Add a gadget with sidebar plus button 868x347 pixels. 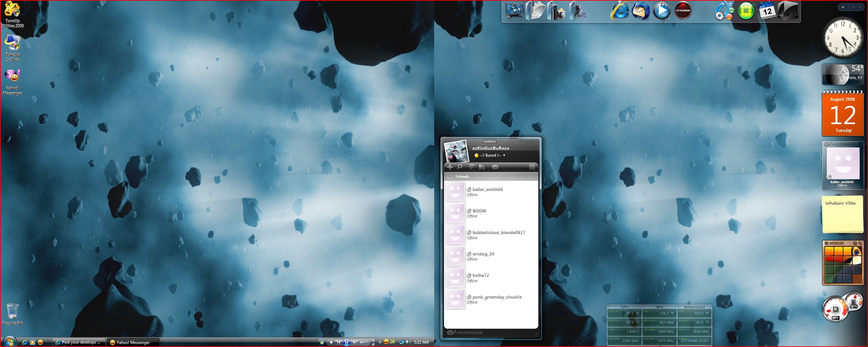pos(843,7)
